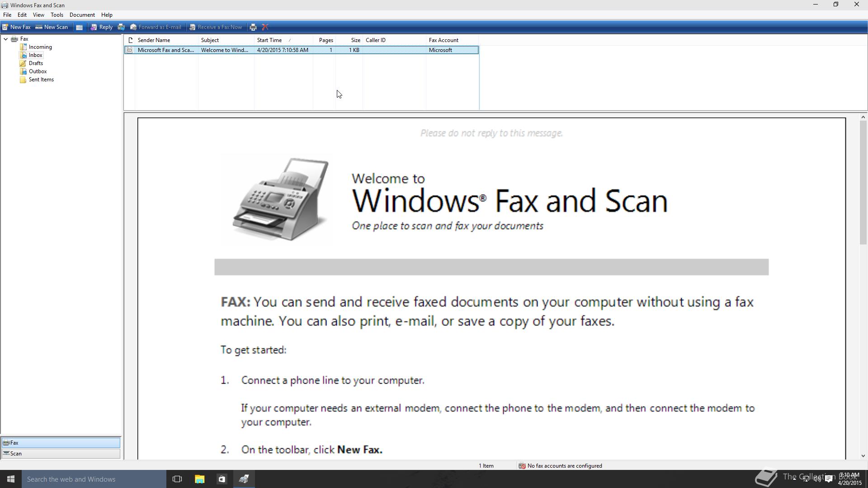The height and width of the screenshot is (488, 868).
Task: Click the '1 KB' size cell
Action: pyautogui.click(x=354, y=50)
